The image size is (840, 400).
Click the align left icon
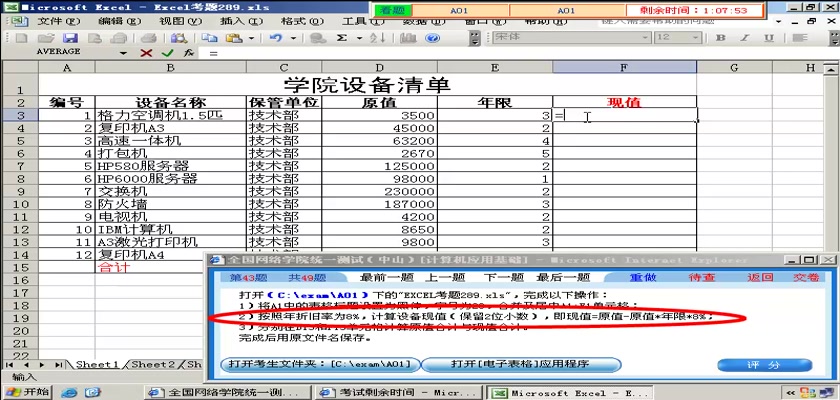click(x=800, y=38)
